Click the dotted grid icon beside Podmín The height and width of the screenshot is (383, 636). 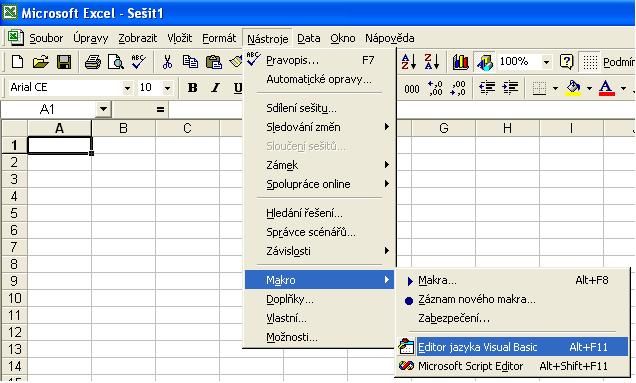click(590, 62)
